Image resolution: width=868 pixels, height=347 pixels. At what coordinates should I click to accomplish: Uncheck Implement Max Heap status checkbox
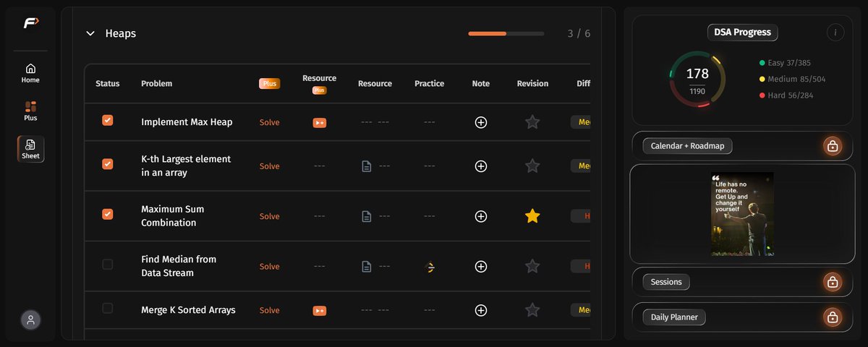(x=108, y=121)
